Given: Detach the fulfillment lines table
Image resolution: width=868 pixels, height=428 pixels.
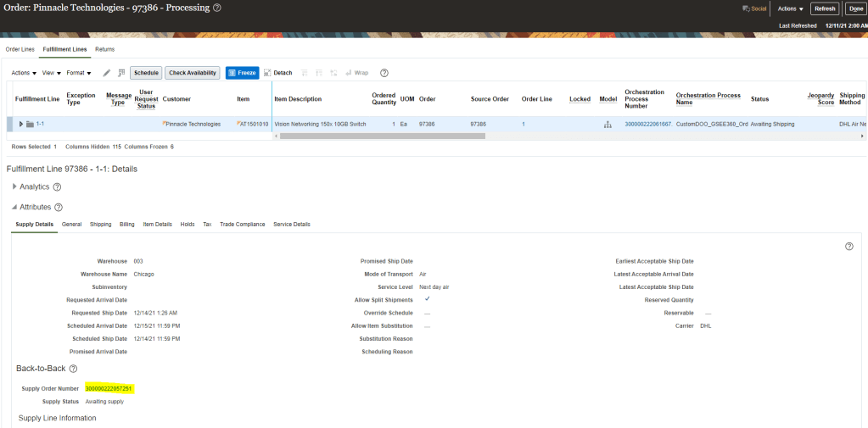Looking at the screenshot, I should [x=277, y=73].
